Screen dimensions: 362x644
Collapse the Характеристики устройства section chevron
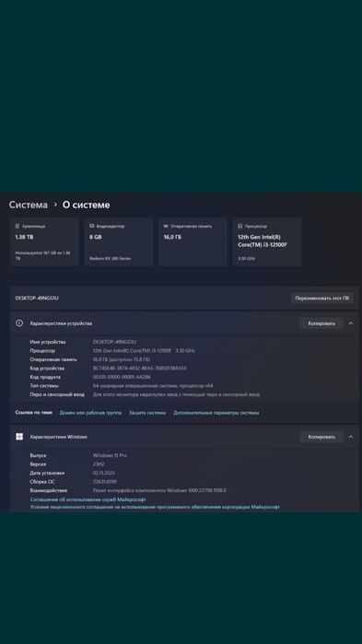click(351, 323)
